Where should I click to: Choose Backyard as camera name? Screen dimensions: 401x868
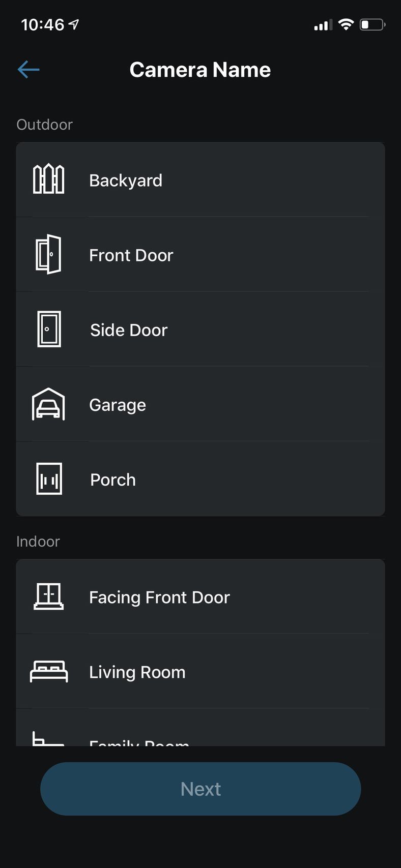coord(200,179)
